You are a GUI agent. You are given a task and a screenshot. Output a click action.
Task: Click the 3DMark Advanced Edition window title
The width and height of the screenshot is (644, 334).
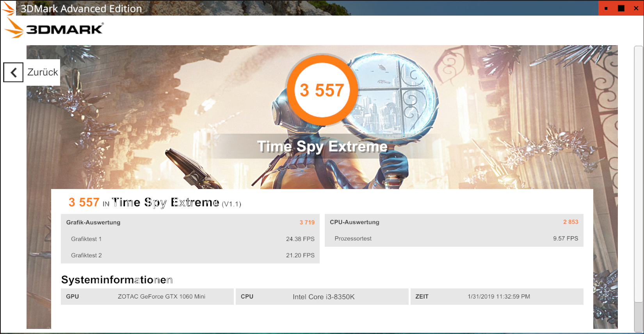tap(81, 9)
